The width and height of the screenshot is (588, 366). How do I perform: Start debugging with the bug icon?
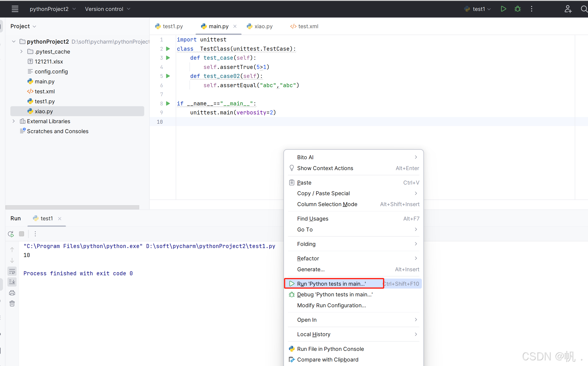(517, 9)
